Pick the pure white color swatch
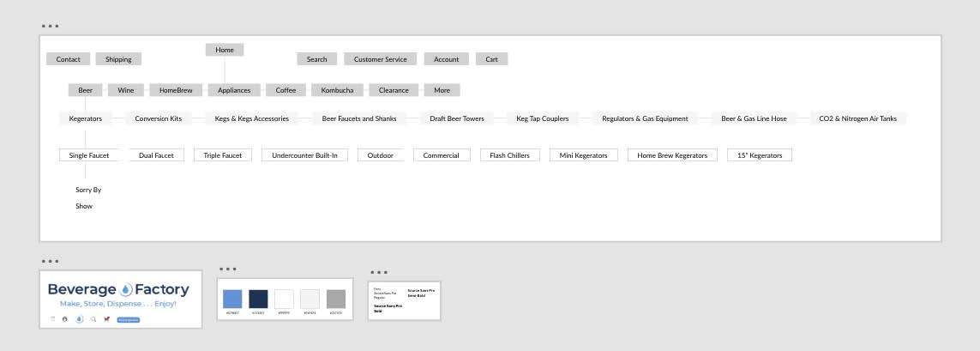The height and width of the screenshot is (351, 980). [284, 299]
